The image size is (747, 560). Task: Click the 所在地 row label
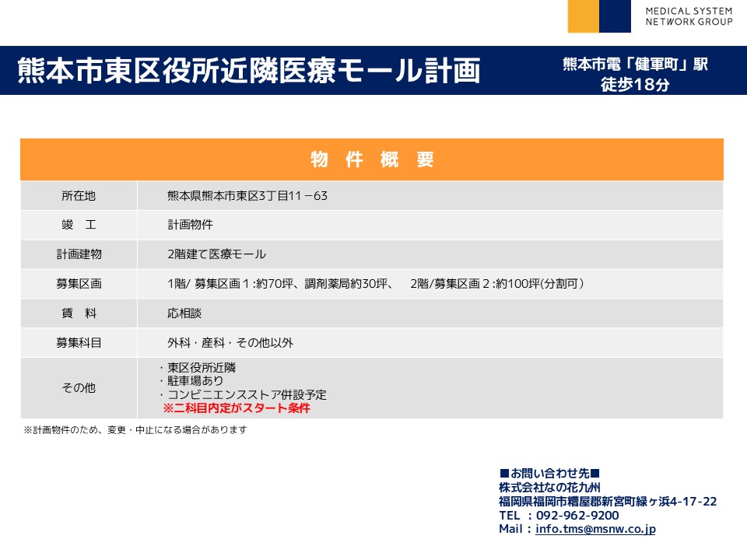78,196
